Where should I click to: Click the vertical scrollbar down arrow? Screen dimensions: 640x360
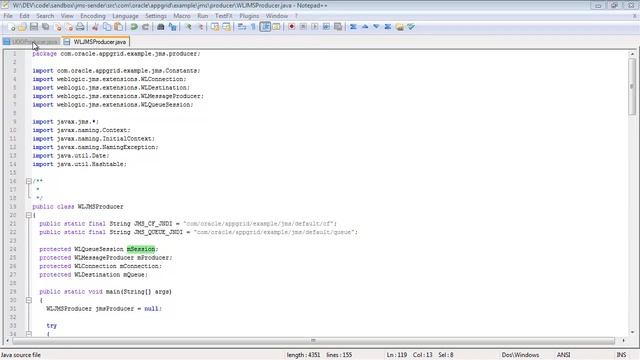pyautogui.click(x=632, y=332)
